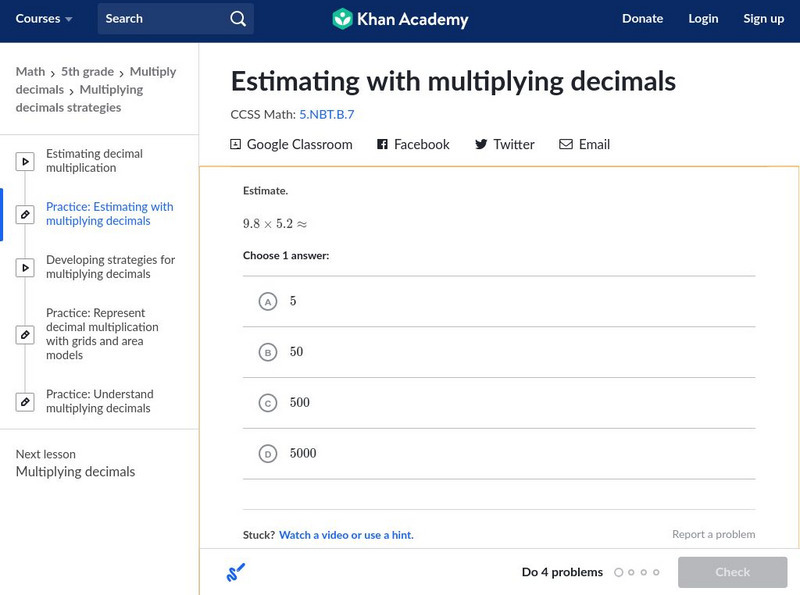Viewport: 800px width, 595px height.
Task: Open Developing strategies for multiplying decimals lesson
Action: pyautogui.click(x=110, y=267)
